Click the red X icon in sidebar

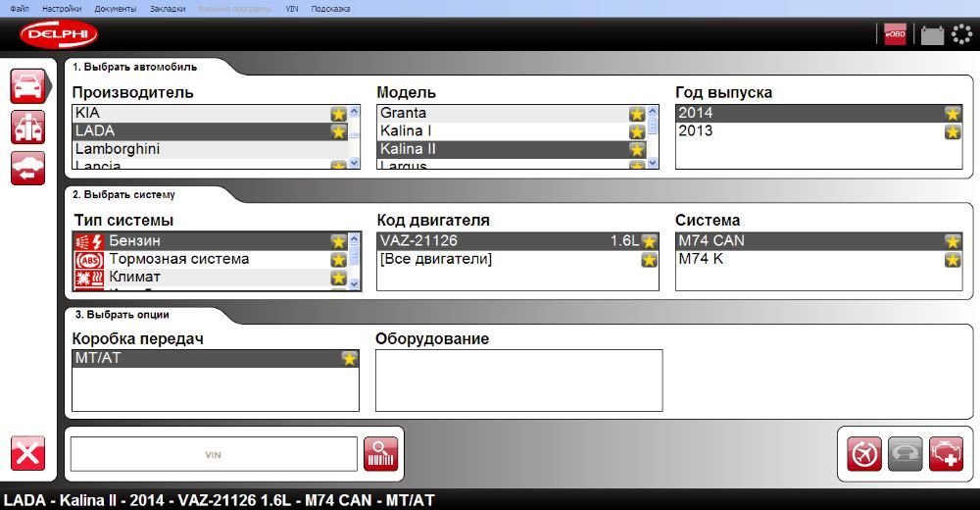[28, 453]
